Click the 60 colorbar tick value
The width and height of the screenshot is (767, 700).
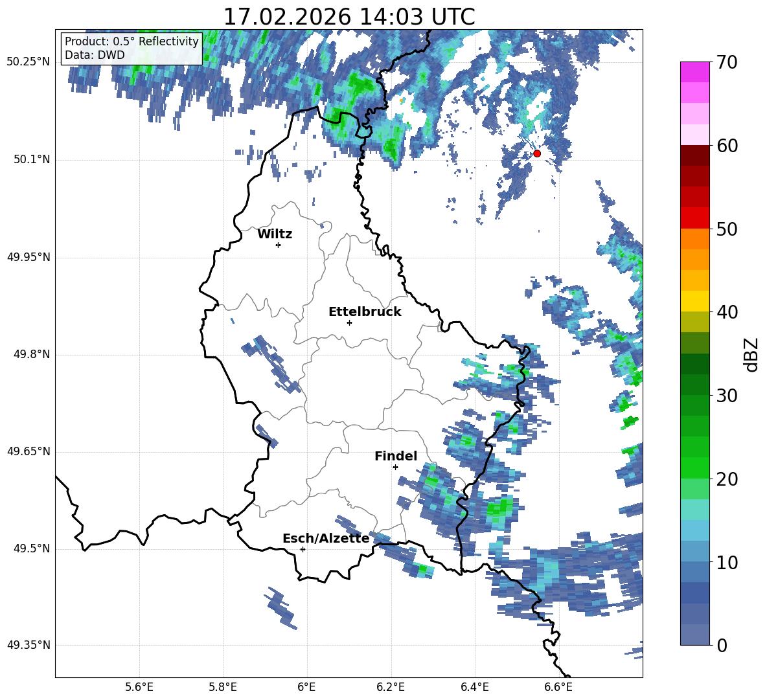(727, 146)
